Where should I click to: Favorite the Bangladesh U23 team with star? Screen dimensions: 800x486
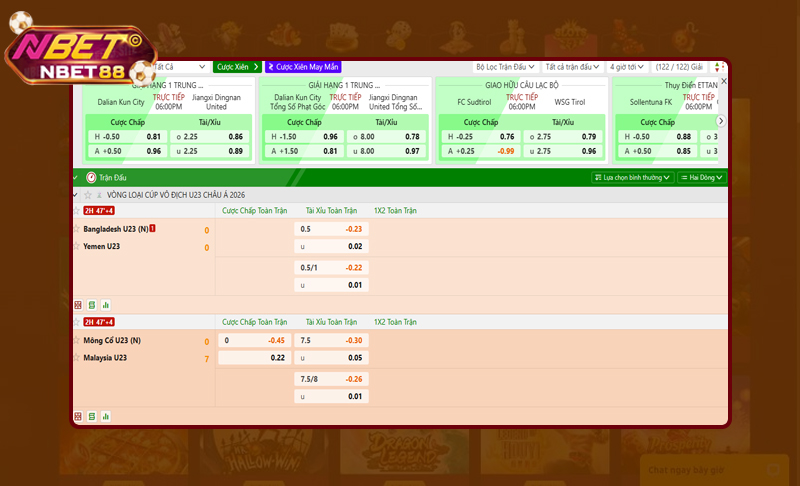[x=76, y=228]
